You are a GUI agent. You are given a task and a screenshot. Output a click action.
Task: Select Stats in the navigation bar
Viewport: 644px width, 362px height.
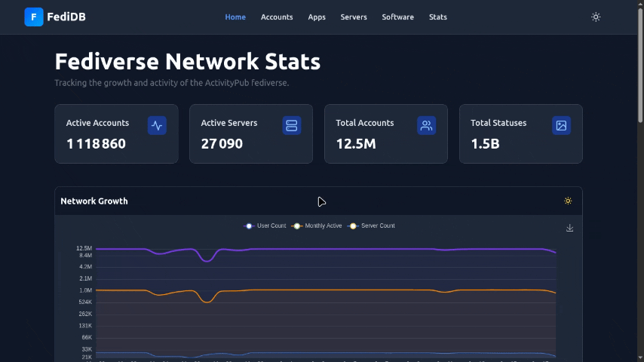[438, 17]
